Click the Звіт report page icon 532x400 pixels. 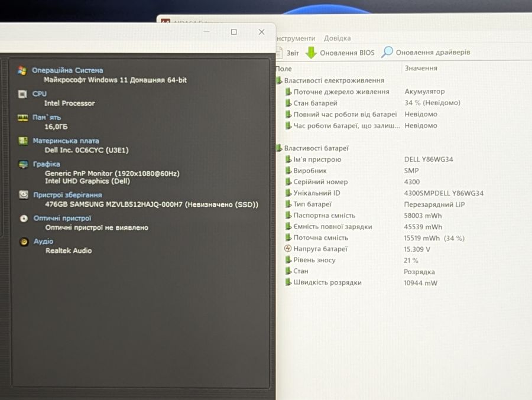(x=279, y=53)
